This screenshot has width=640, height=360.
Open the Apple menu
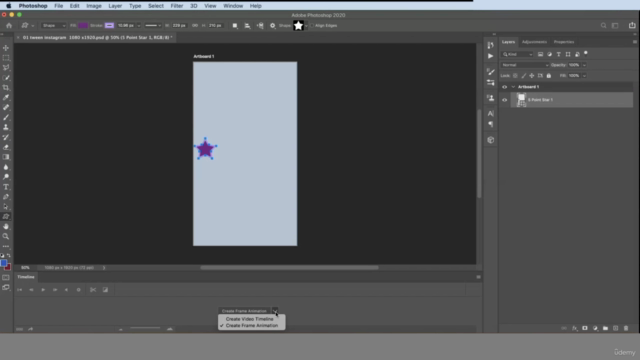point(9,6)
